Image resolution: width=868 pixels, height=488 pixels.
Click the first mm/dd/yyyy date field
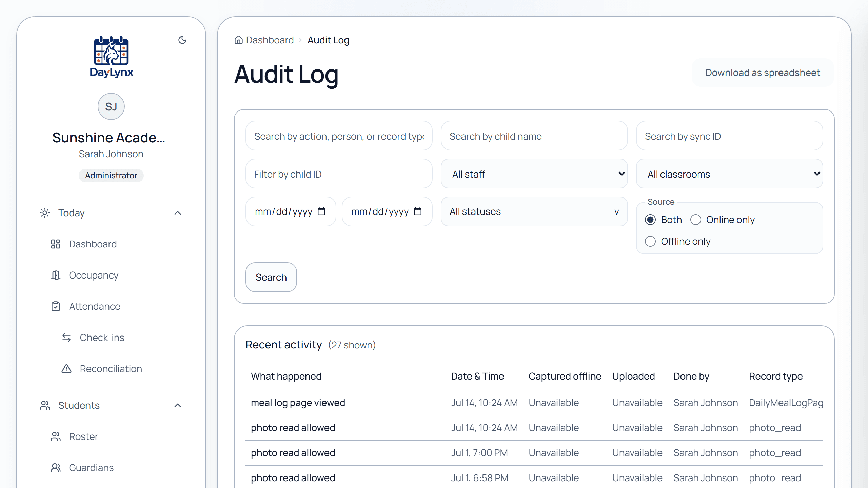point(291,211)
